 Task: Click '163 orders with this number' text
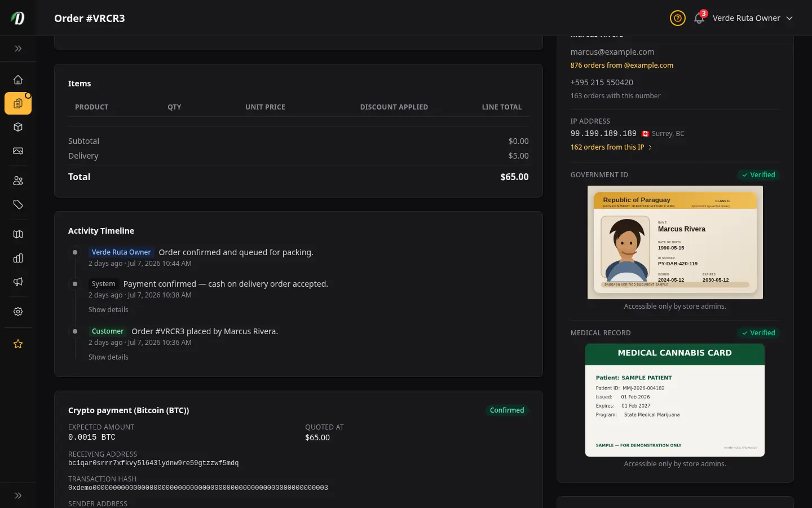615,96
